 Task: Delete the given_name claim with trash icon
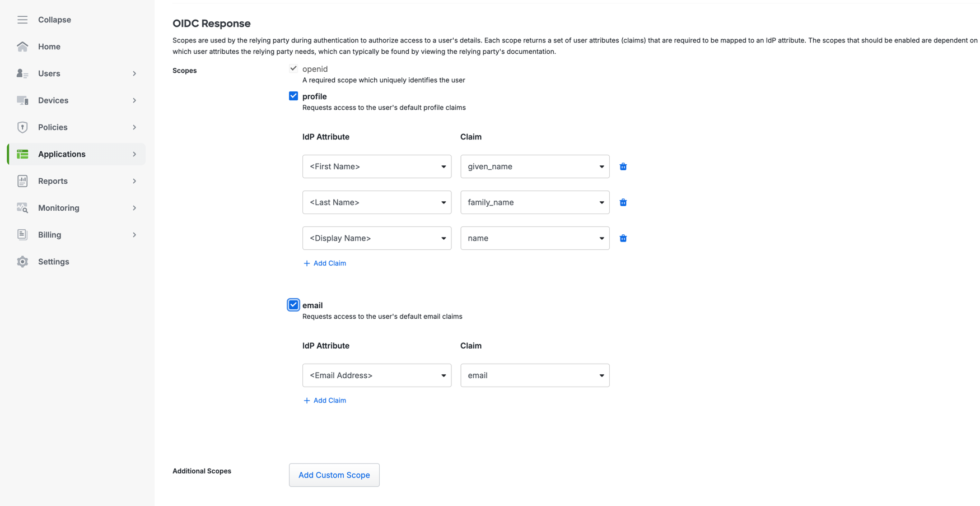point(623,166)
